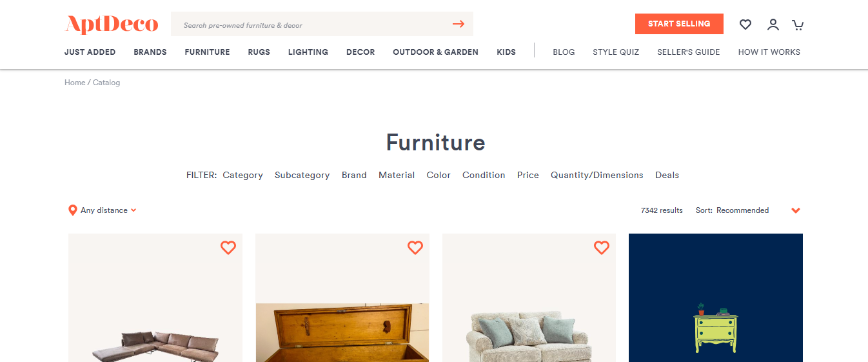Expand the Any distance dropdown
868x362 pixels.
pos(108,210)
